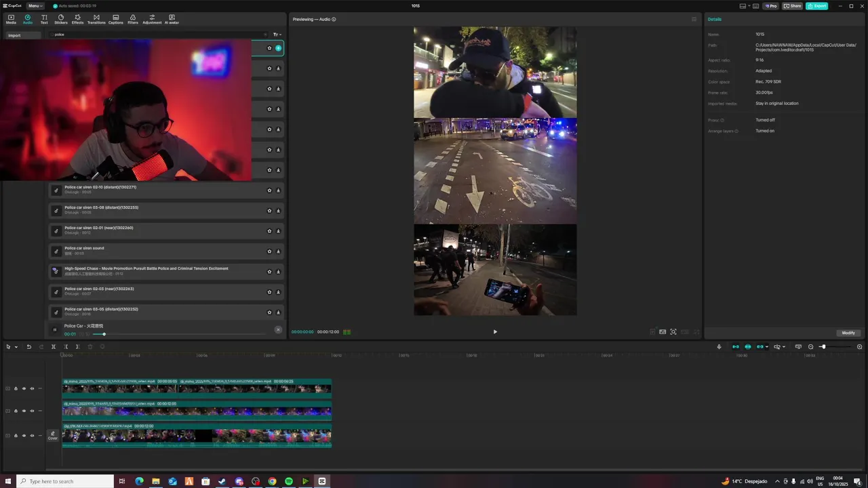Mute the middle video track audio

click(x=32, y=411)
